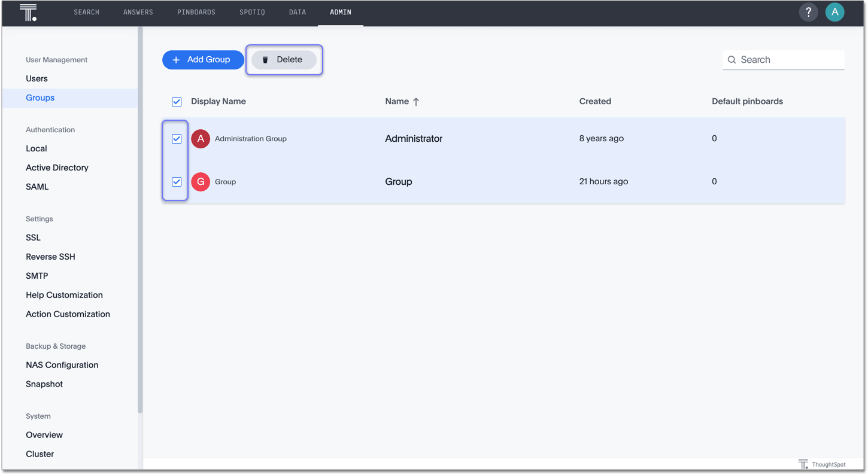Delete the selected groups
This screenshot has height=475, width=868.
coord(284,60)
